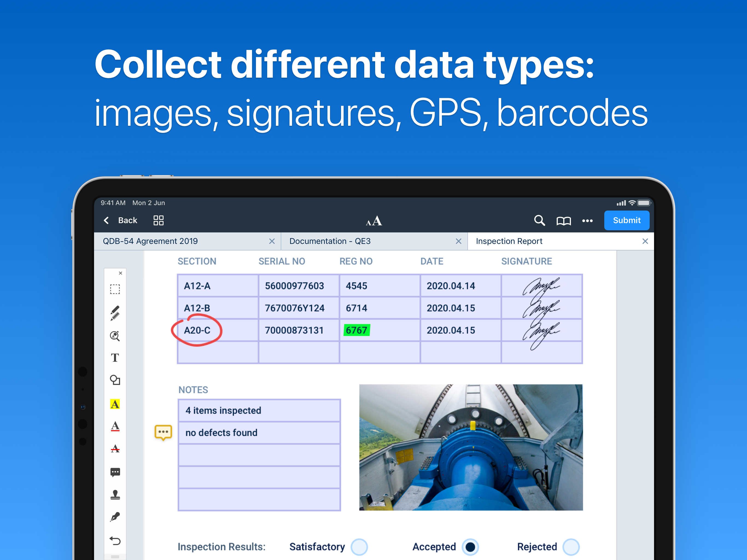
Task: Choose the stamp tool
Action: (x=115, y=494)
